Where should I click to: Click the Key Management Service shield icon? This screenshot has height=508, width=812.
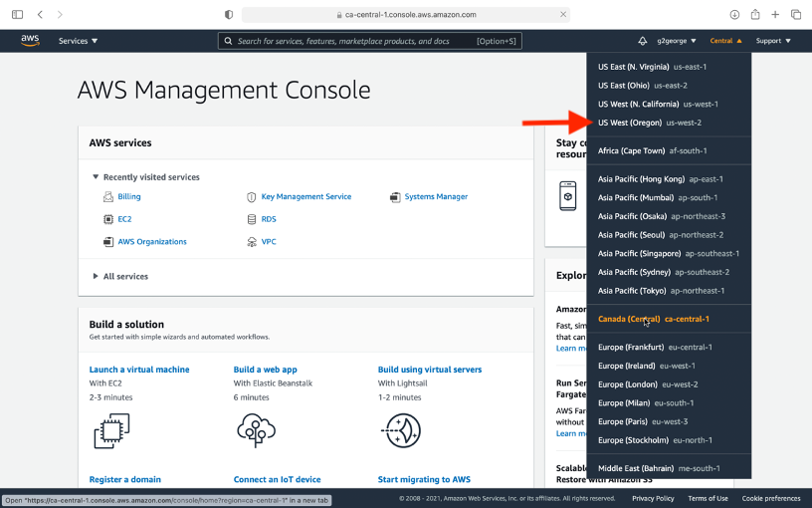coord(252,197)
